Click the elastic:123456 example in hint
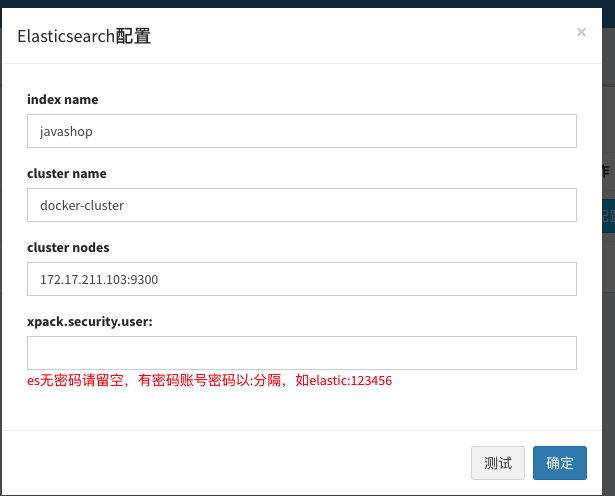 click(351, 381)
